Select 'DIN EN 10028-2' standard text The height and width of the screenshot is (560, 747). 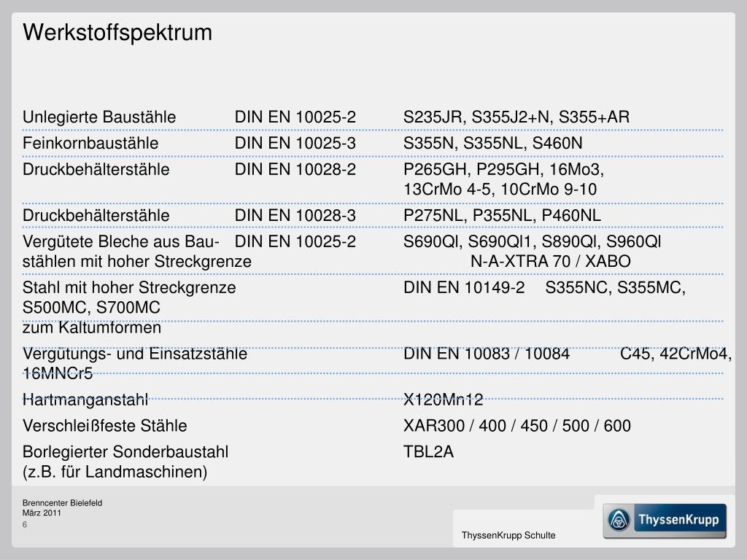(295, 169)
